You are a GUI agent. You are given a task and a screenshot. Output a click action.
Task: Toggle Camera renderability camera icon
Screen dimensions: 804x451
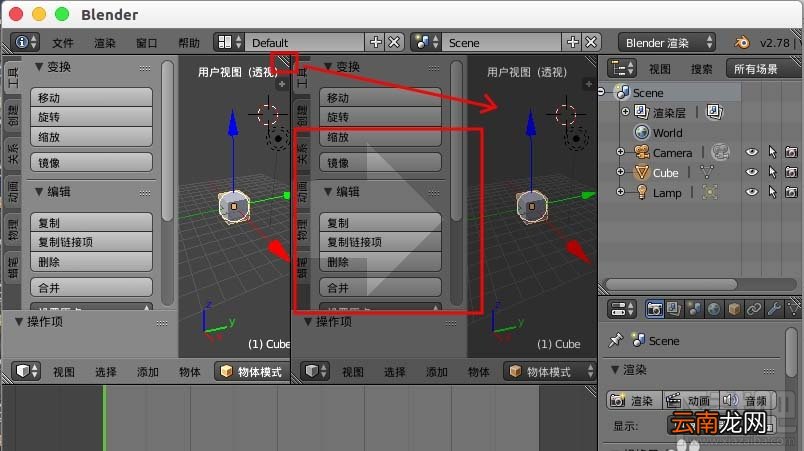[x=792, y=152]
